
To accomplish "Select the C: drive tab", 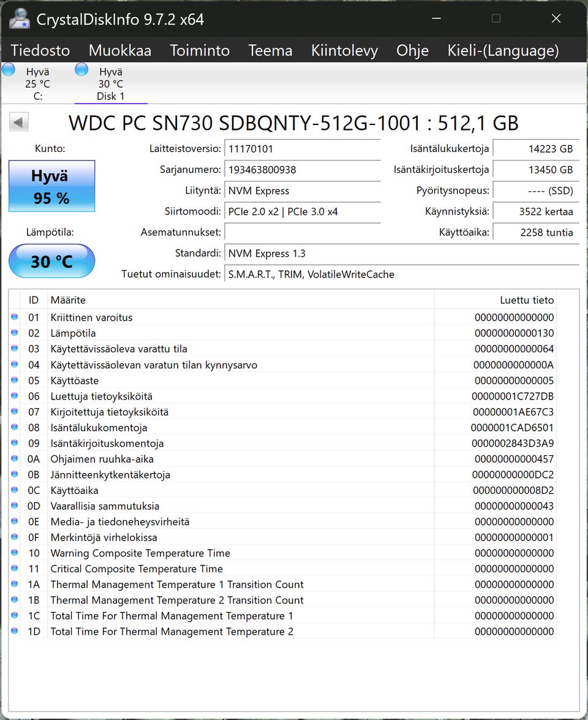I will pos(37,83).
